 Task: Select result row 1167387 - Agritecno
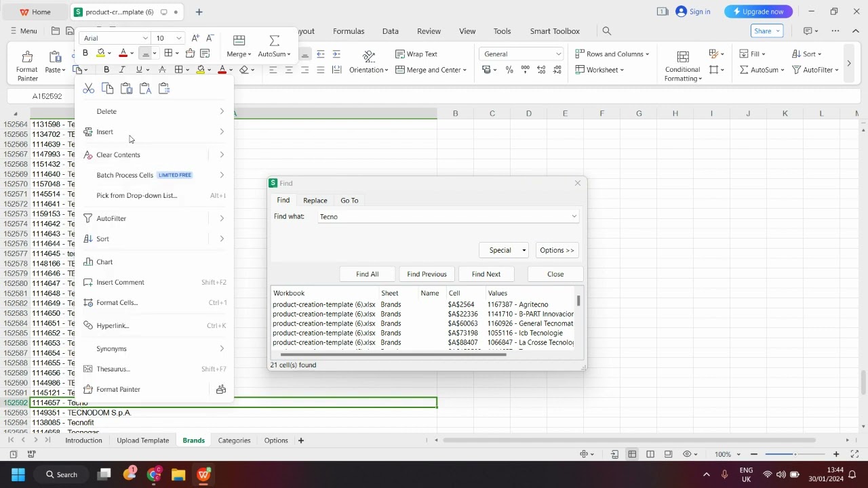423,305
